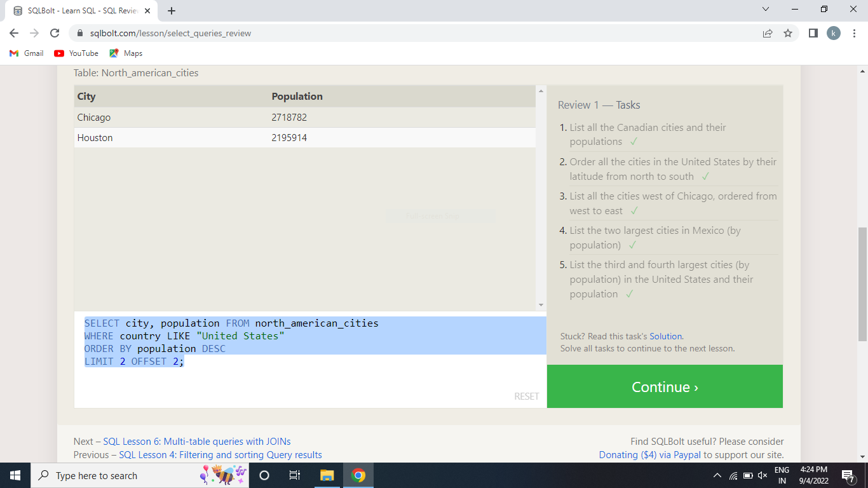Open the YouTube bookmark
Image resolution: width=868 pixels, height=488 pixels.
76,53
